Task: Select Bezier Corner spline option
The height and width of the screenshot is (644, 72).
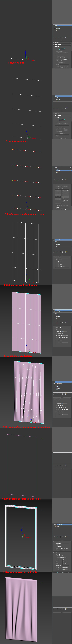Action: 58,266
